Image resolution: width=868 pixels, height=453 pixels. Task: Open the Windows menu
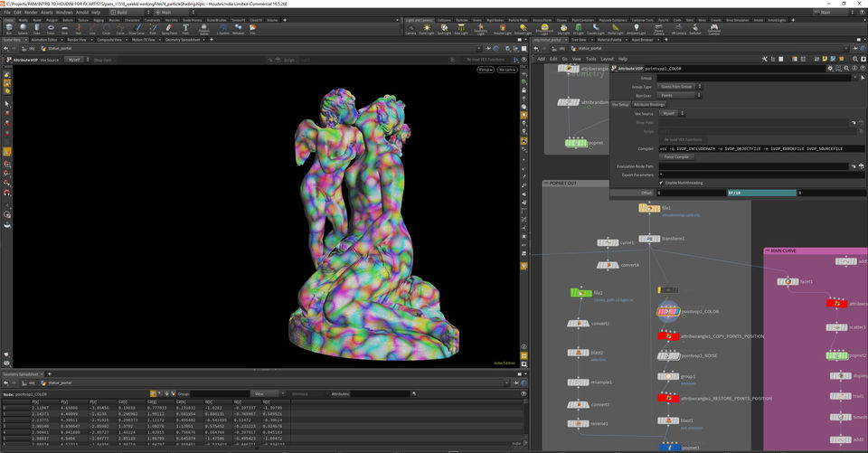point(64,12)
